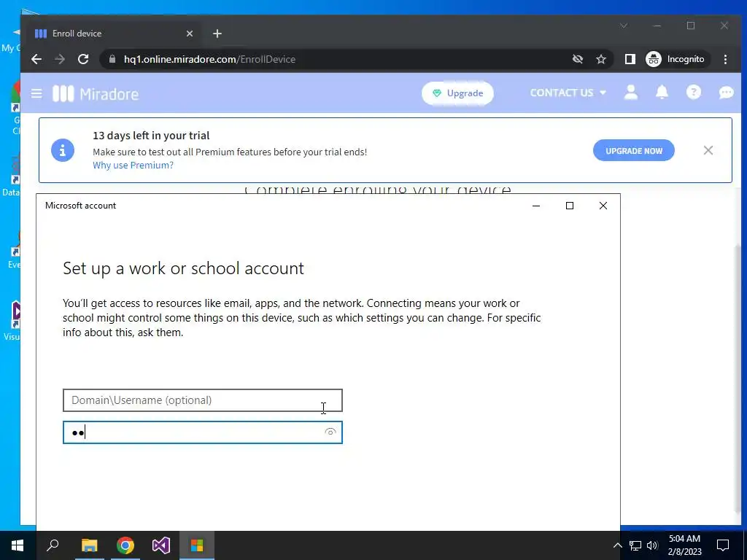The image size is (747, 560).
Task: Click the Miradore page vertical scrollbar
Action: [x=738, y=381]
